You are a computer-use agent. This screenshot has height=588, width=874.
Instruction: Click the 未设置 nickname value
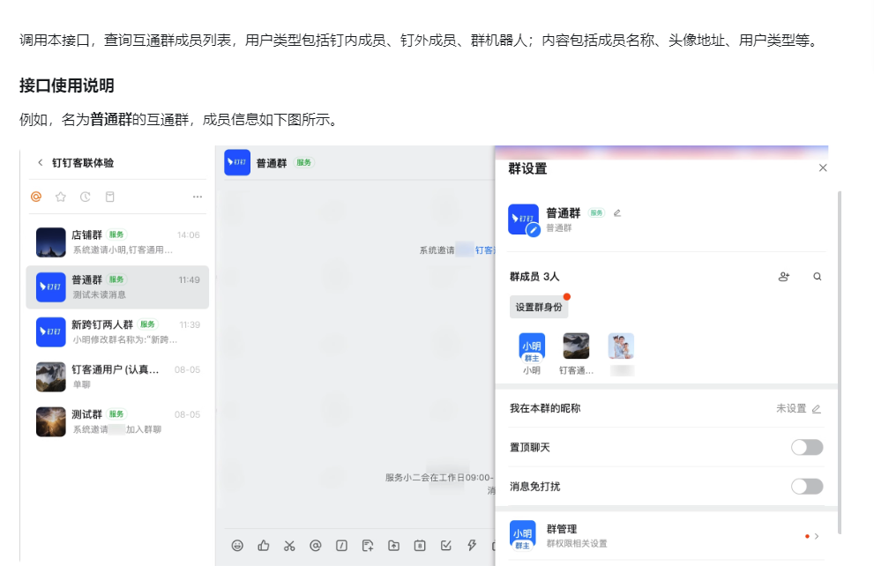(791, 408)
